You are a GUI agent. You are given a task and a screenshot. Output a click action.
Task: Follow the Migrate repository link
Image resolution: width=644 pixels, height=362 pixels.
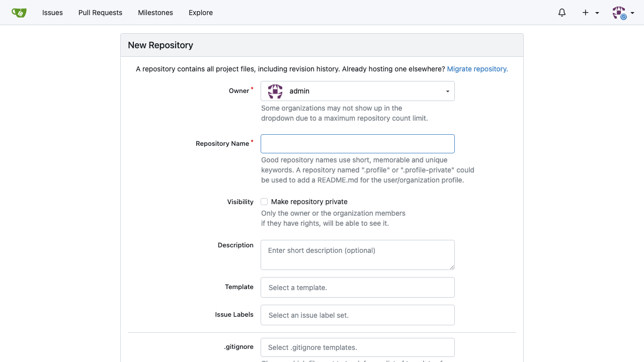click(x=477, y=69)
